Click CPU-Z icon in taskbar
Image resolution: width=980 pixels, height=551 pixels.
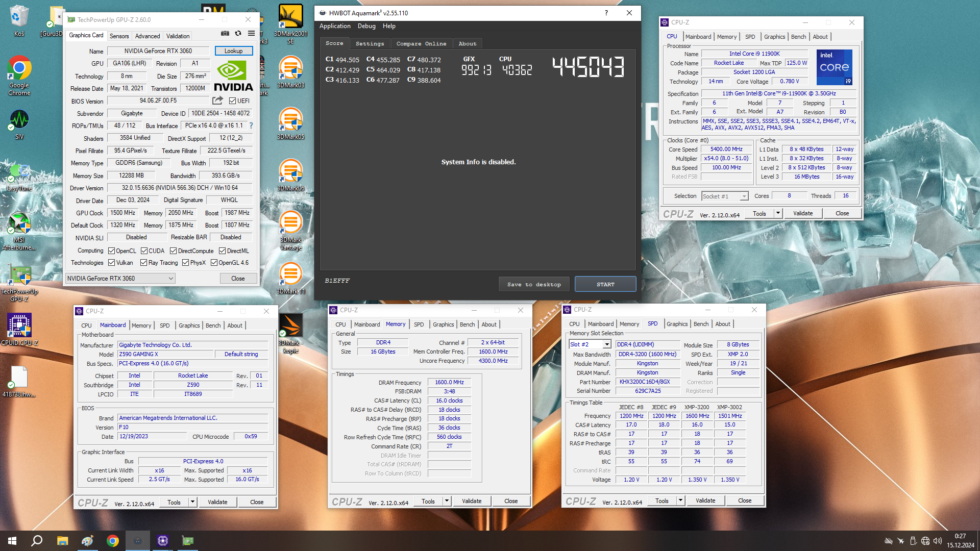[x=163, y=541]
